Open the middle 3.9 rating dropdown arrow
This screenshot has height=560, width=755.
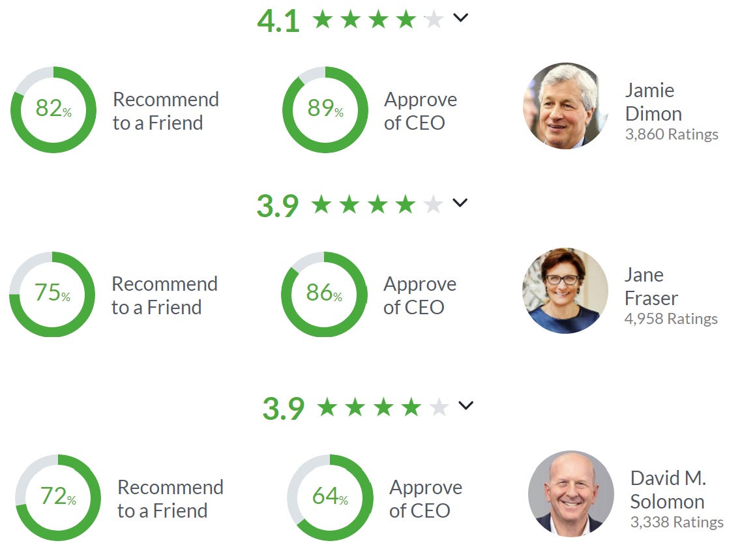point(460,203)
